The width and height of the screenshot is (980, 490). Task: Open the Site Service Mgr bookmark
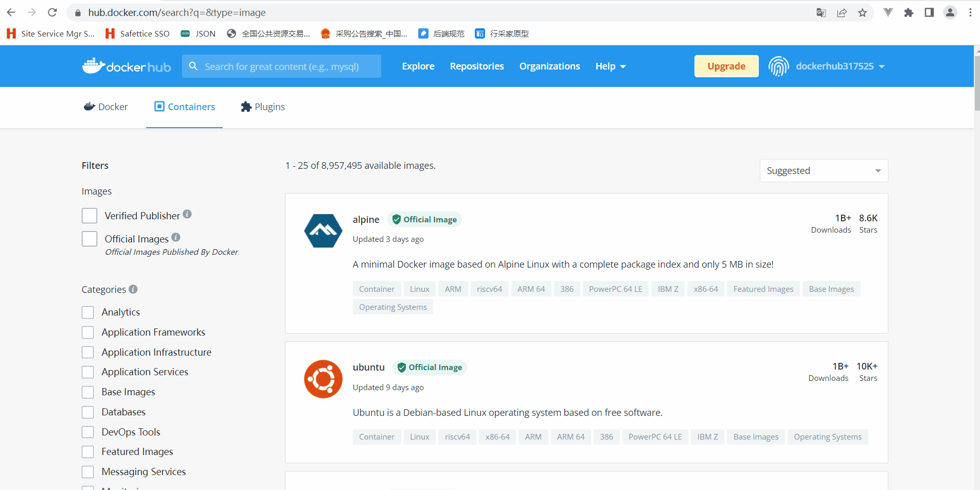coord(50,33)
